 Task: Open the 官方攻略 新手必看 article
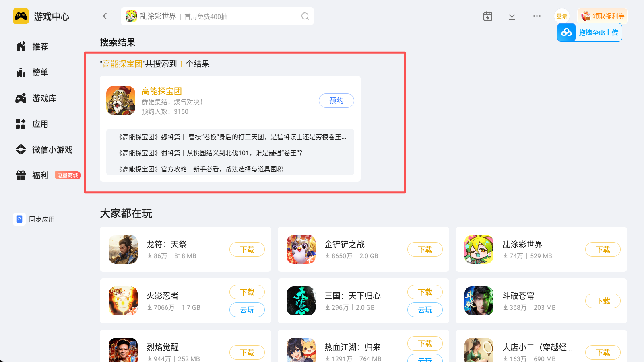coord(202,169)
